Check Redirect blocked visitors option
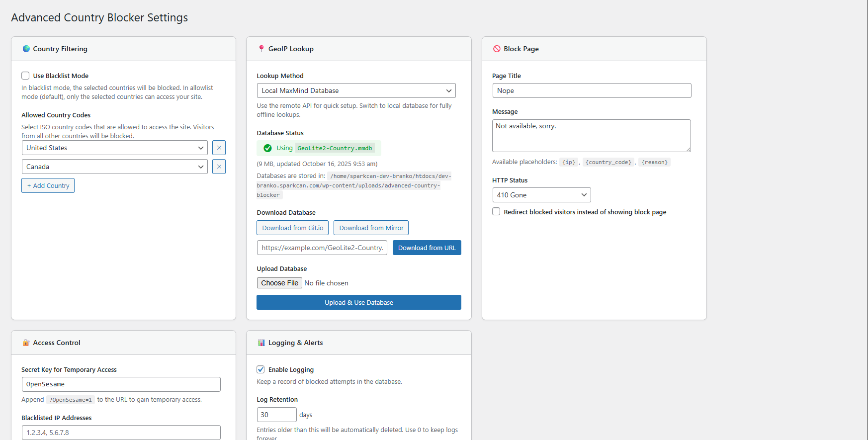This screenshot has height=440, width=868. pyautogui.click(x=496, y=212)
